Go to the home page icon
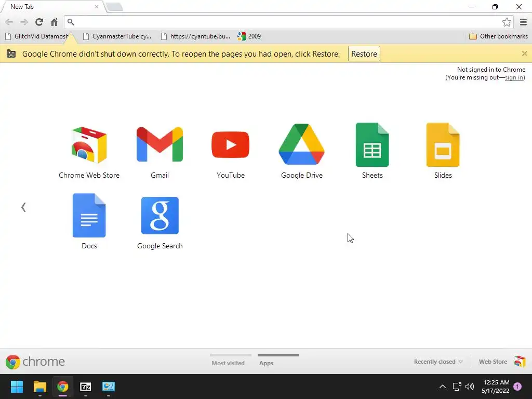Viewport: 532px width, 399px height. coord(54,22)
